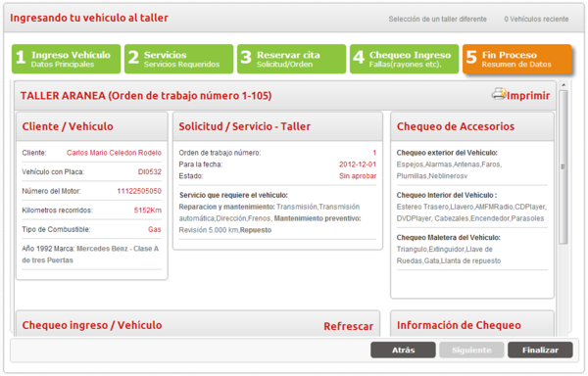Click Chequeo Interior del Vehículo label
This screenshot has width=588, height=376.
point(447,195)
